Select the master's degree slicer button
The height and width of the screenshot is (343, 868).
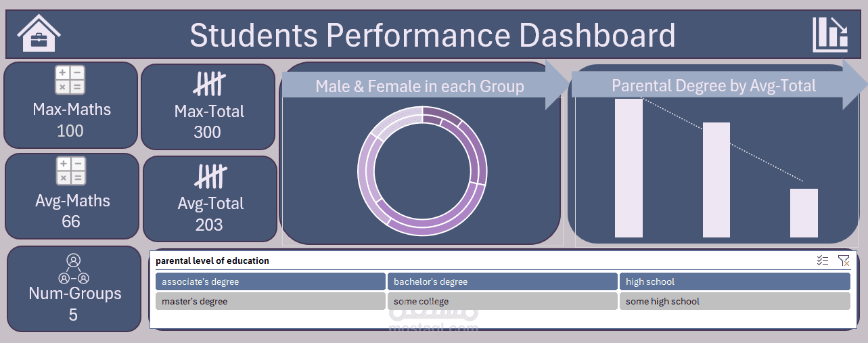click(x=271, y=301)
